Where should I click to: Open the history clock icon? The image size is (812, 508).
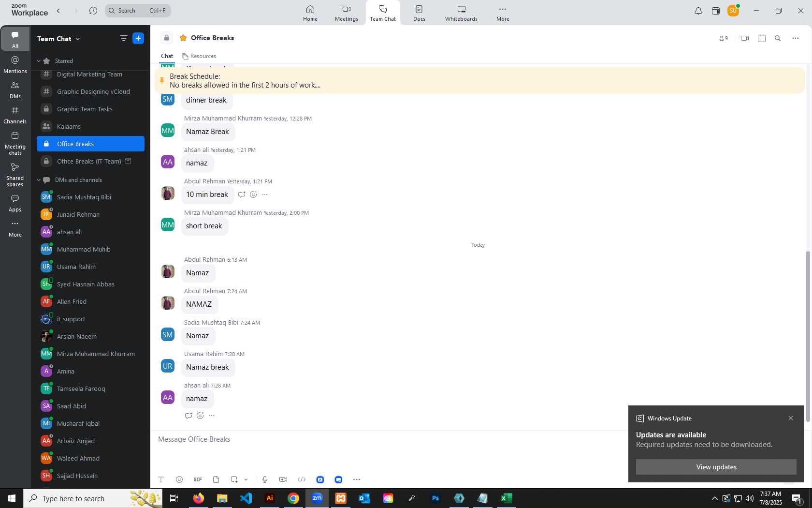tap(93, 11)
